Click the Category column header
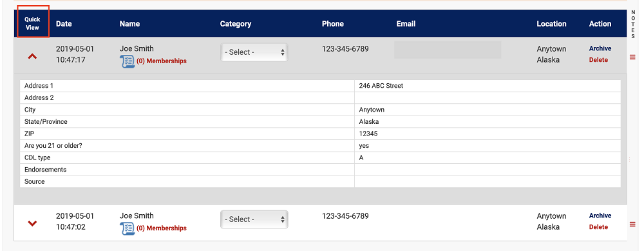Viewport: 644px width, 251px height. coord(235,24)
